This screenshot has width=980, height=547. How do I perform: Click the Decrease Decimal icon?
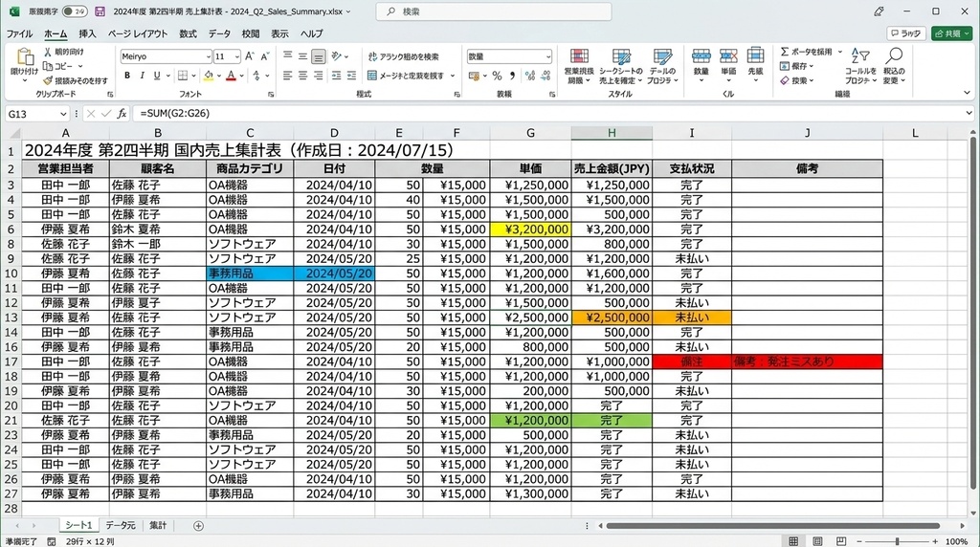click(x=546, y=77)
